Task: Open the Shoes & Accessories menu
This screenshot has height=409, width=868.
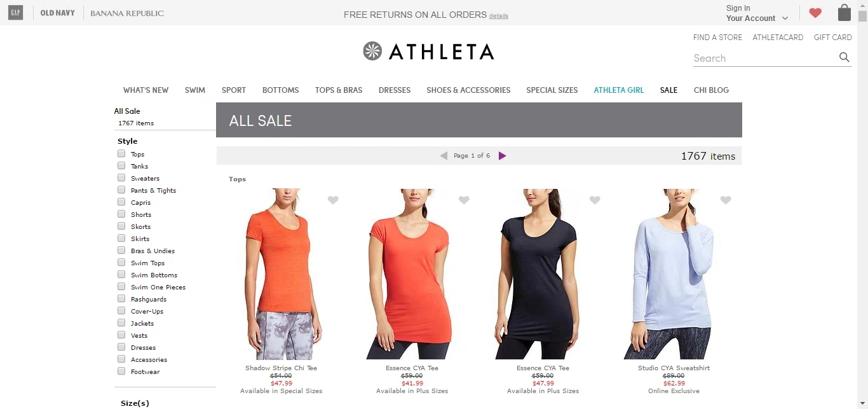Action: coord(468,90)
